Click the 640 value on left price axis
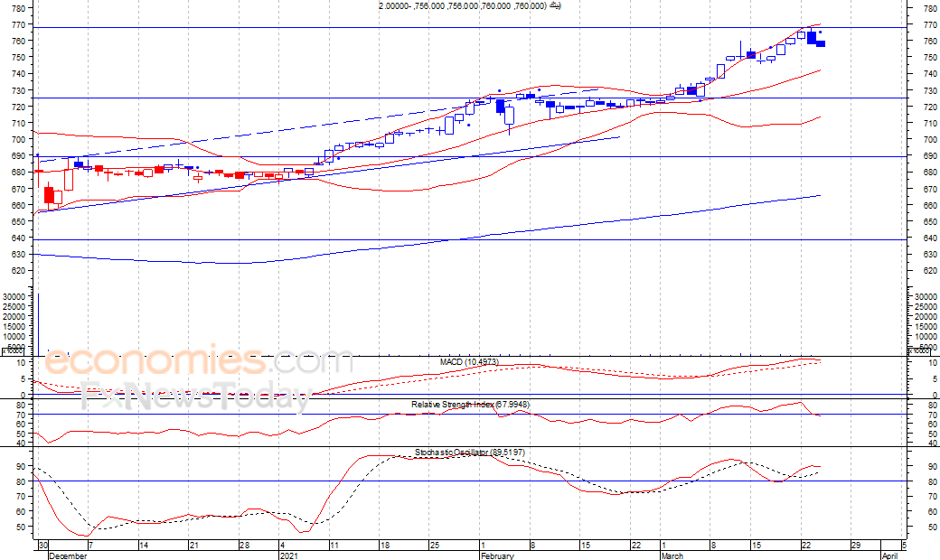 (x=18, y=238)
